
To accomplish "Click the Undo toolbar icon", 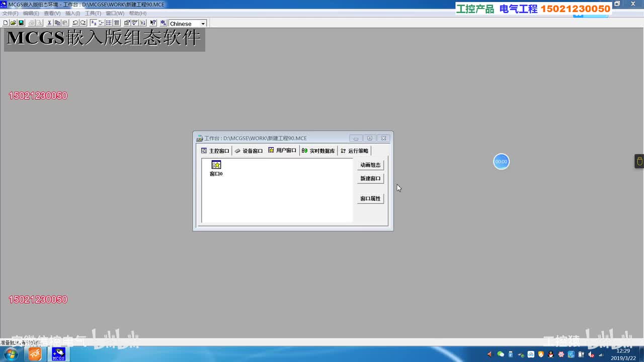I will click(75, 23).
